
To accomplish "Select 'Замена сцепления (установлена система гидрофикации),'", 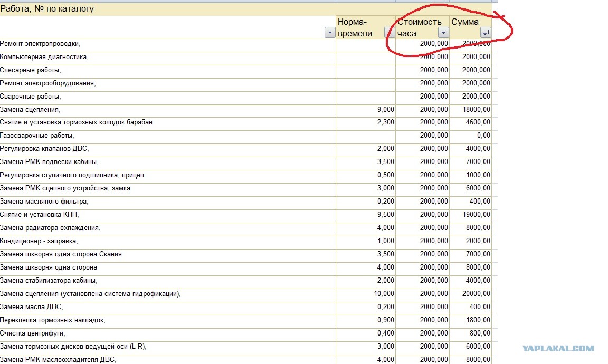I will (90, 294).
